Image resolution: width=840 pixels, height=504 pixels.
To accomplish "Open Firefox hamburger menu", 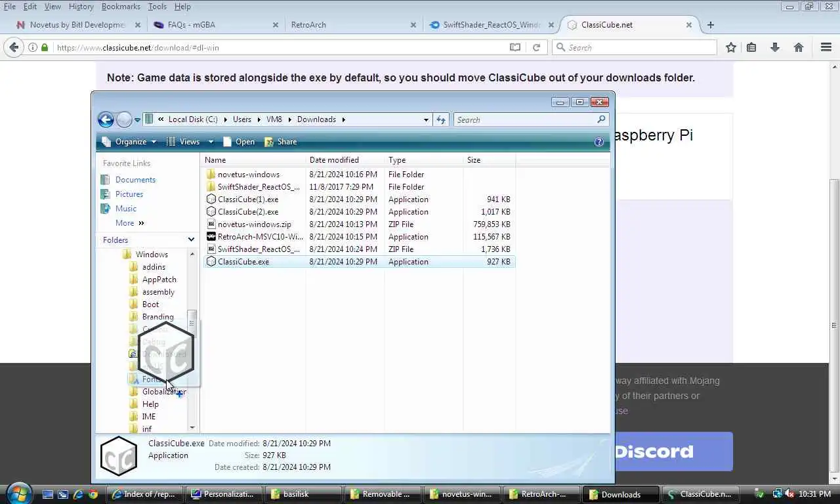I will [826, 47].
